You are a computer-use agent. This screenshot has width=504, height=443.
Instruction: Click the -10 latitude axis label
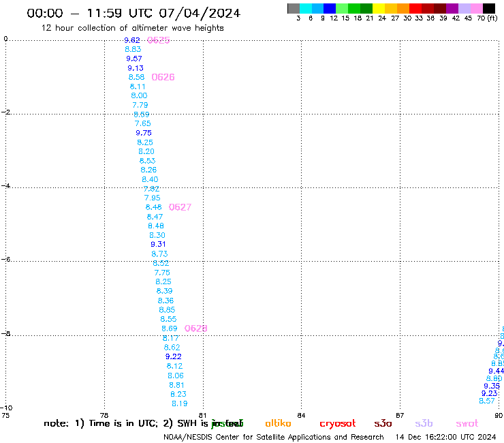[6, 408]
